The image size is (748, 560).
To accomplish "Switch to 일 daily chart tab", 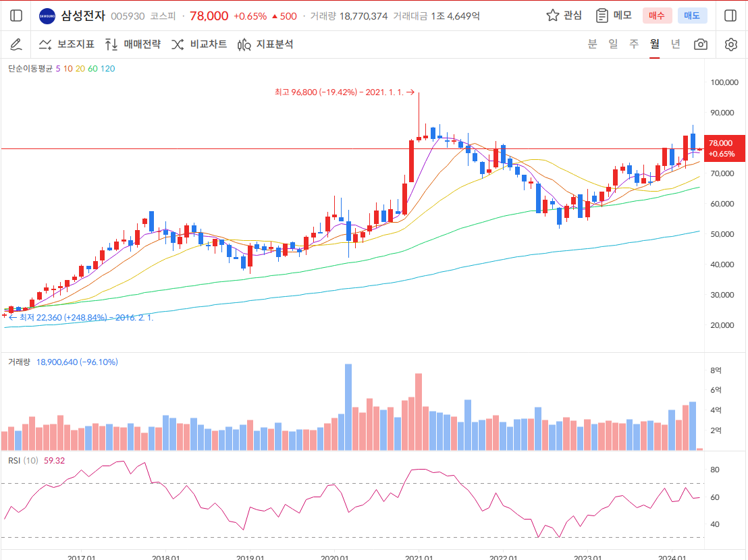I will [613, 44].
